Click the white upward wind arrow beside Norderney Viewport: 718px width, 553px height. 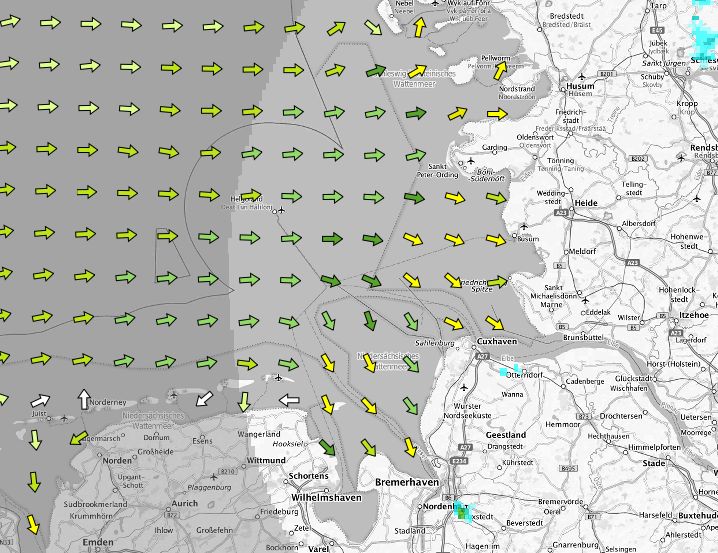point(82,398)
